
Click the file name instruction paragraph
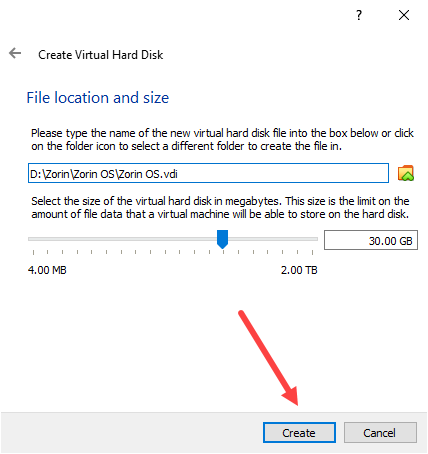coord(222,140)
